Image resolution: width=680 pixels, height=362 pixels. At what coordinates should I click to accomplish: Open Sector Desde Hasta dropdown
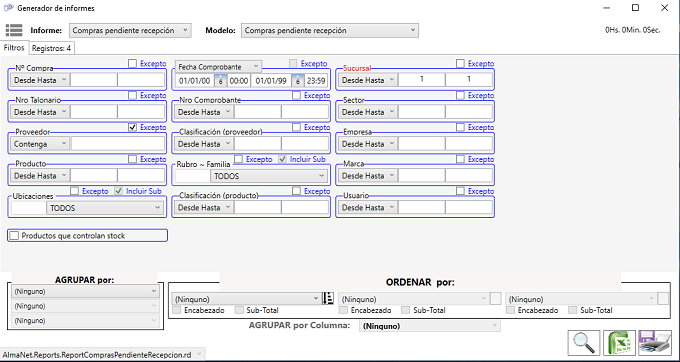pos(368,112)
